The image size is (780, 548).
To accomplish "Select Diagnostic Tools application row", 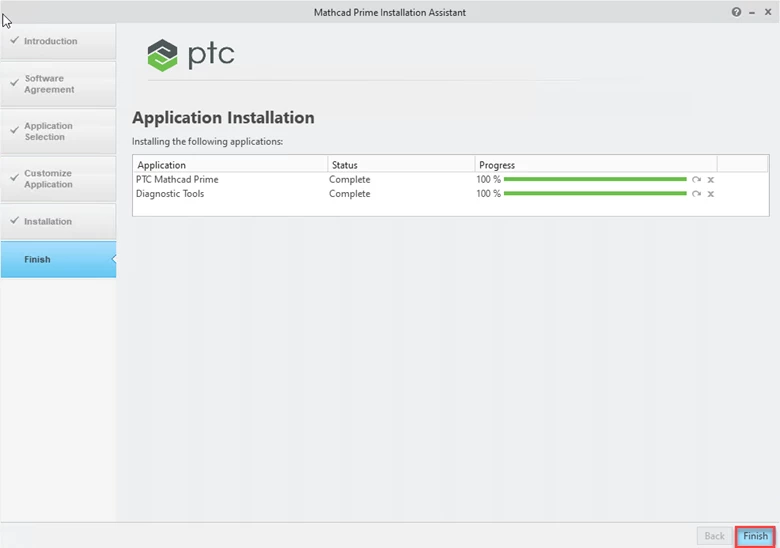I will click(x=450, y=193).
